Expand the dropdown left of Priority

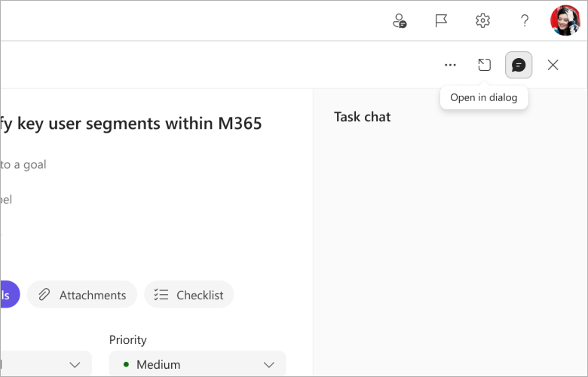pos(46,364)
